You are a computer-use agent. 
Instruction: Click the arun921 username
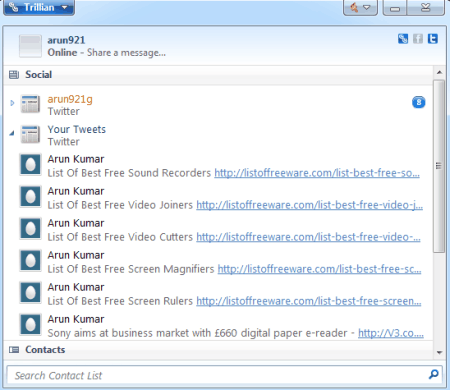click(66, 40)
